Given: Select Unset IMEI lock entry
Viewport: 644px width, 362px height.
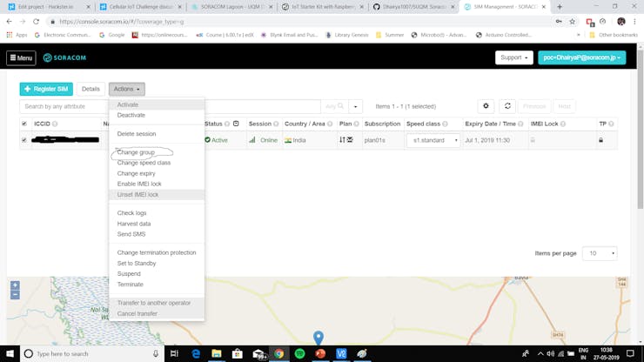Looking at the screenshot, I should point(157,195).
